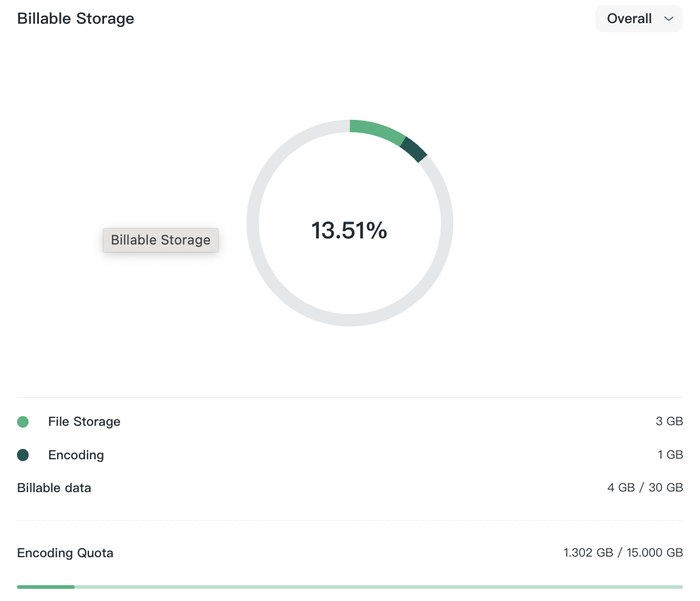Select the Encoding legend label
Screen dimensions: 700x601
(76, 455)
